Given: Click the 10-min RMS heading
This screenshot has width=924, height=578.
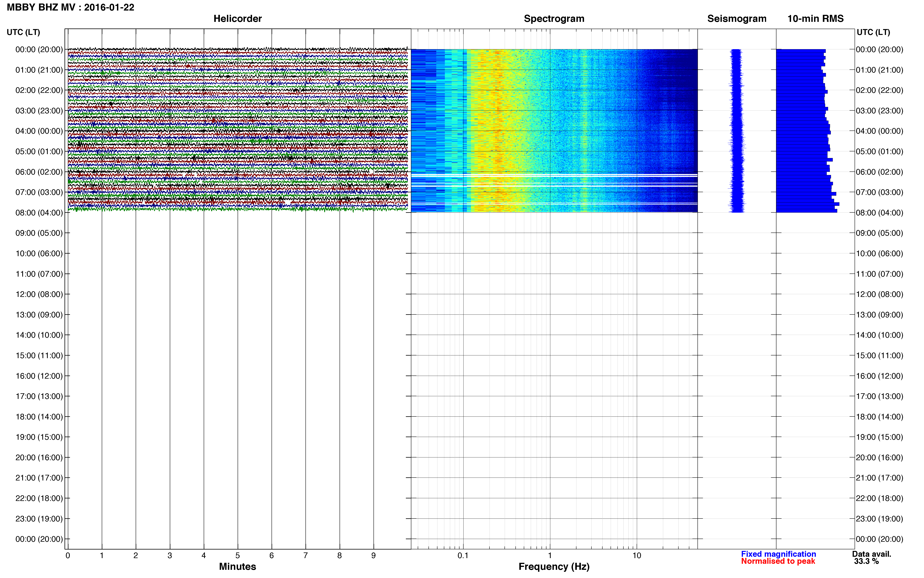Looking at the screenshot, I should coord(816,19).
